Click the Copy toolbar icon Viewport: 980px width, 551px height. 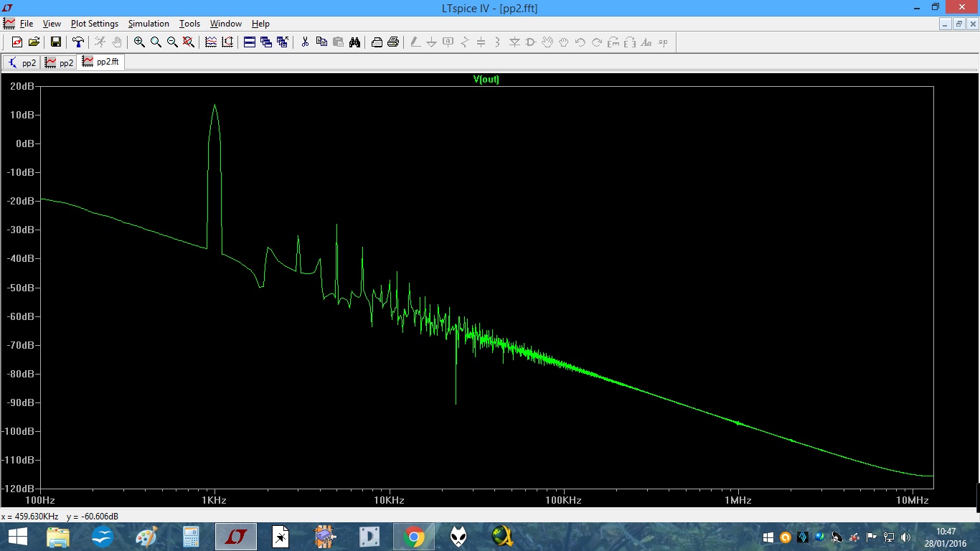coord(321,42)
